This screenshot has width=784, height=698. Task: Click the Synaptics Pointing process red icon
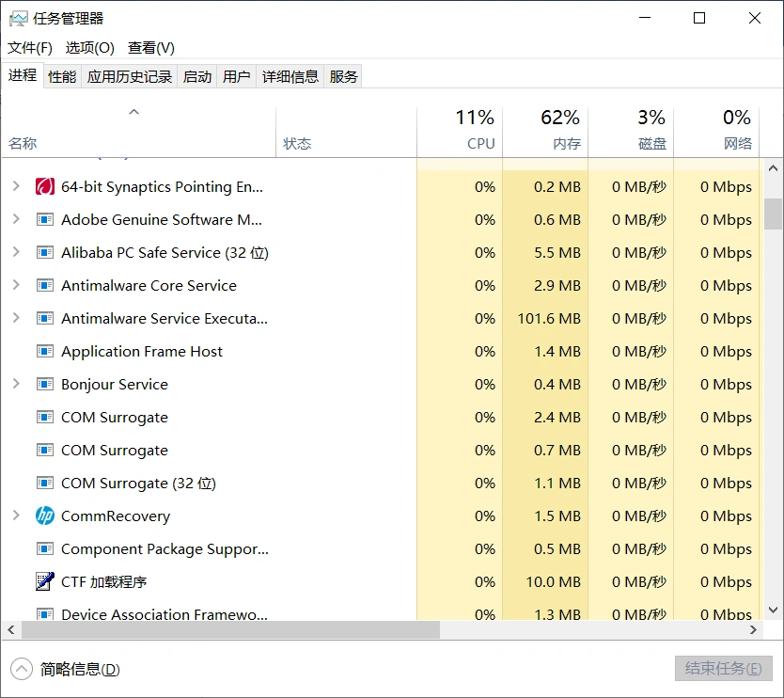pyautogui.click(x=44, y=187)
